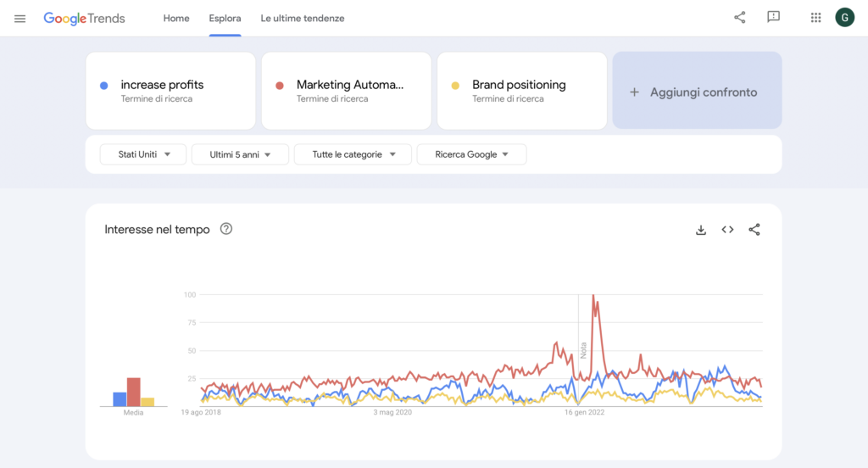Click the Google account avatar

pos(844,18)
